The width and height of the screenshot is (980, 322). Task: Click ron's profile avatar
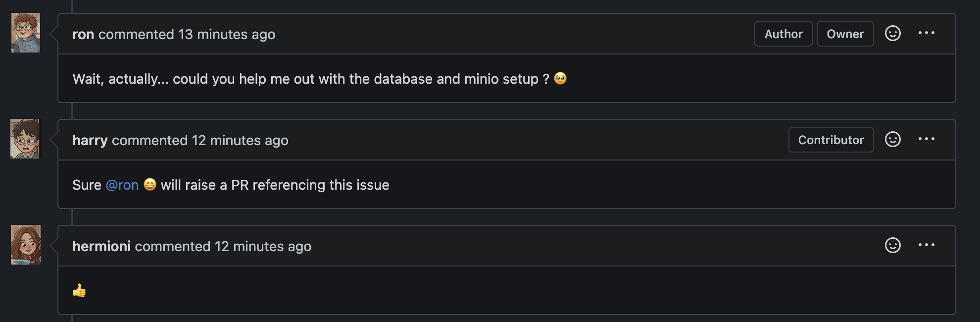26,33
